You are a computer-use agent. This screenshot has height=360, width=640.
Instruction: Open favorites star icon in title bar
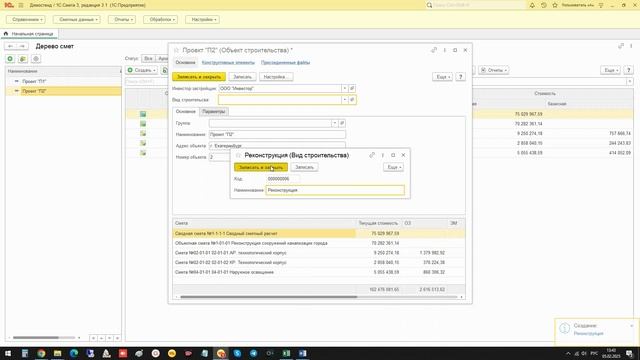pyautogui.click(x=555, y=5)
